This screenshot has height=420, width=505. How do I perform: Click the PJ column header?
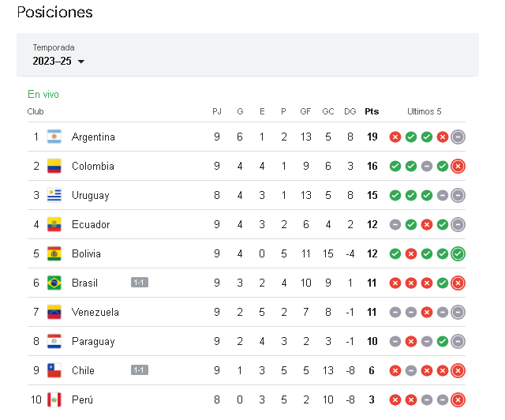pos(217,111)
